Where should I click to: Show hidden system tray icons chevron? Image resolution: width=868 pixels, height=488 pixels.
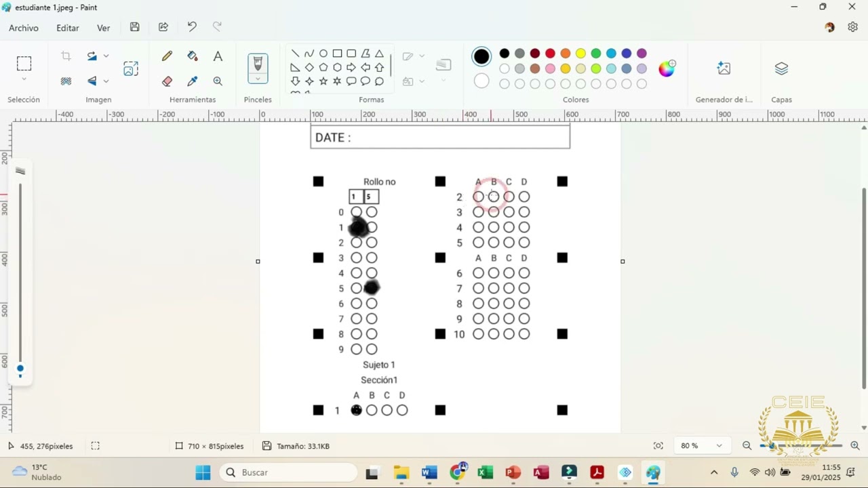click(x=714, y=472)
